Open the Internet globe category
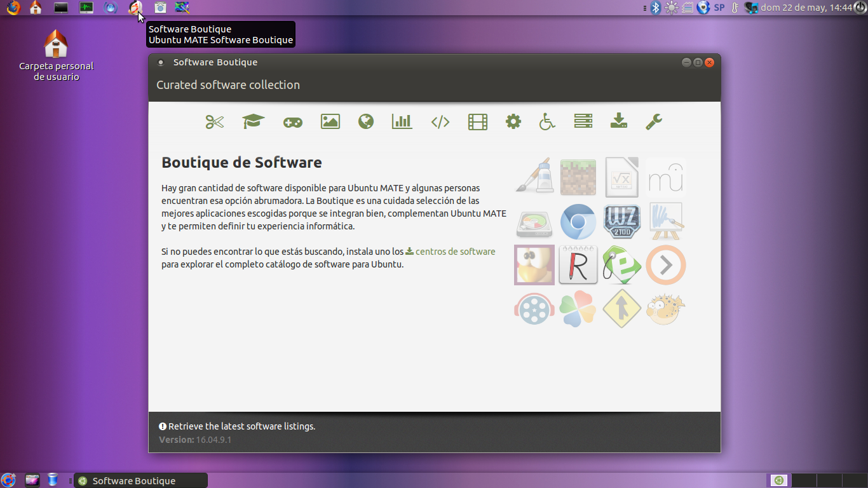The image size is (868, 488). tap(366, 121)
